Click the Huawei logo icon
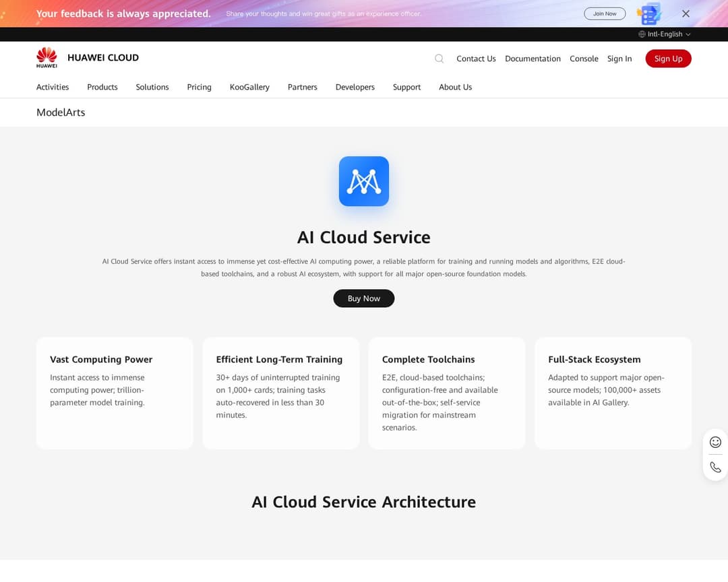This screenshot has height=582, width=728. (x=47, y=57)
